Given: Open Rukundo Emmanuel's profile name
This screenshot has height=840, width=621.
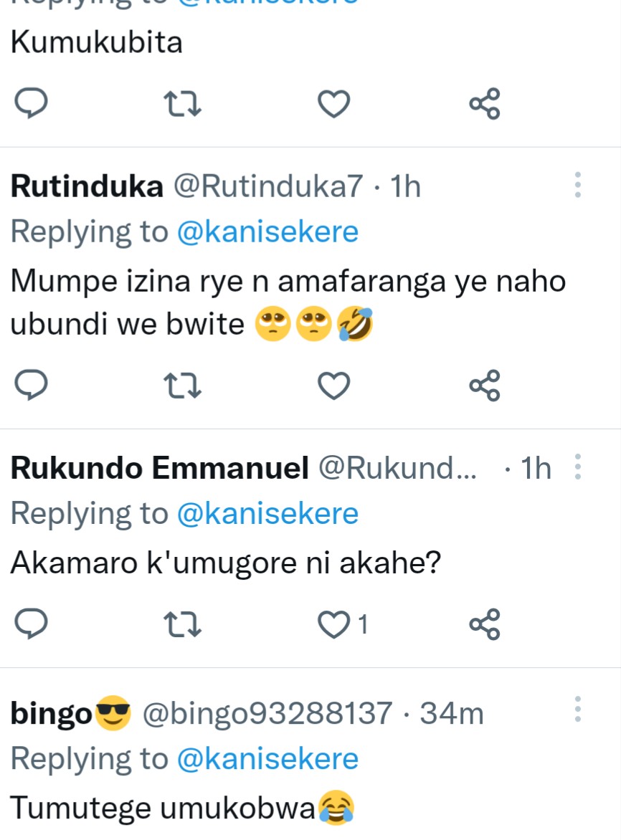Looking at the screenshot, I should tap(160, 469).
